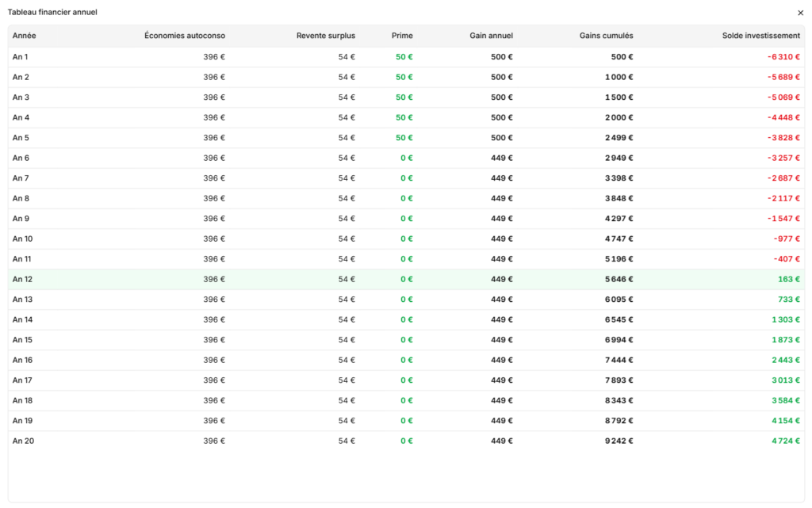Click the 9 242 € cumulative gains cell
812x508 pixels.
pyautogui.click(x=619, y=441)
